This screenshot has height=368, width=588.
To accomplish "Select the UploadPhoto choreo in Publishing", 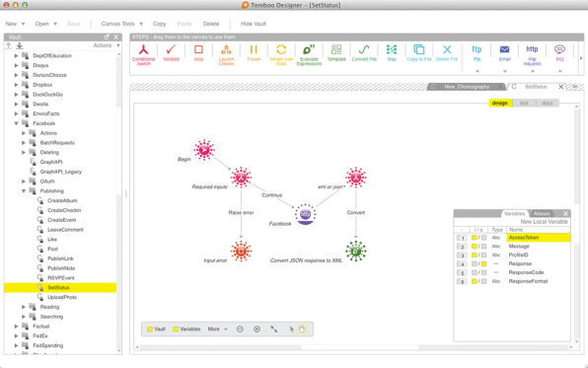I will click(x=62, y=297).
